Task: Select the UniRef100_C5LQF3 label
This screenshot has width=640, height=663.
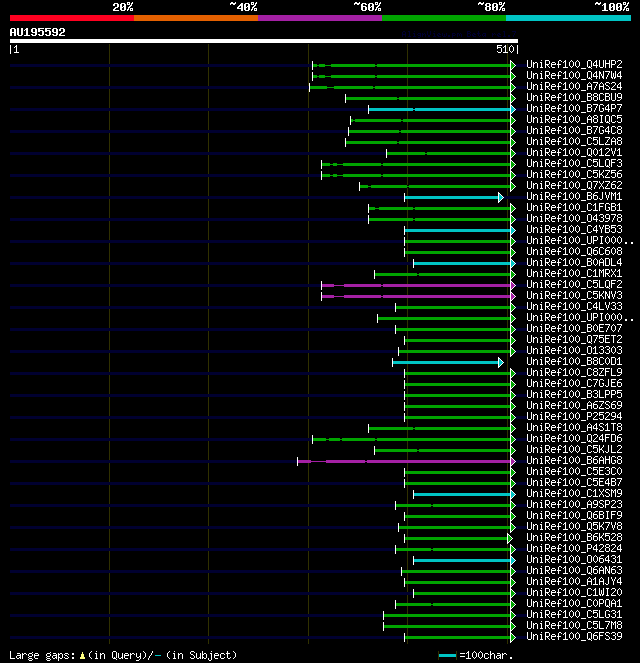Action: [574, 163]
